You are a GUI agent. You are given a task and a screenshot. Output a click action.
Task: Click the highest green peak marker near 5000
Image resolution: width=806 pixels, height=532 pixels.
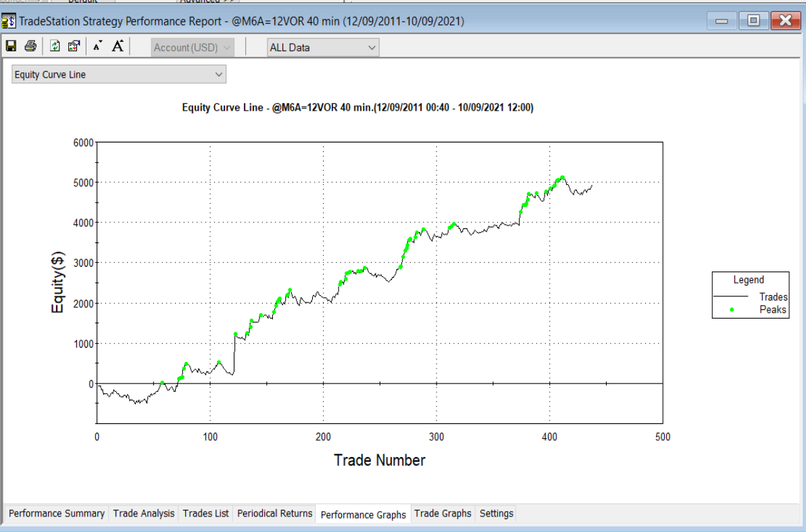(563, 178)
